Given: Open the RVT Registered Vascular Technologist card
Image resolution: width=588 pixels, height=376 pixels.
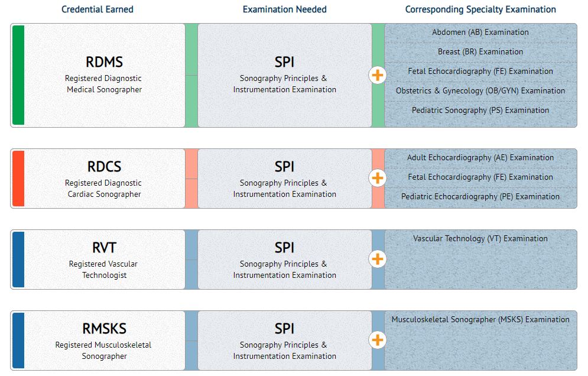Looking at the screenshot, I should point(104,259).
